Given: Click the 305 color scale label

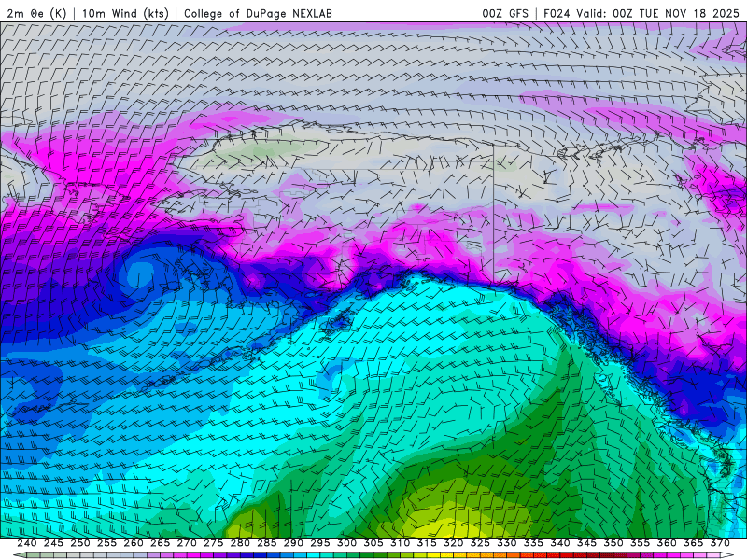Looking at the screenshot, I should point(373,543).
